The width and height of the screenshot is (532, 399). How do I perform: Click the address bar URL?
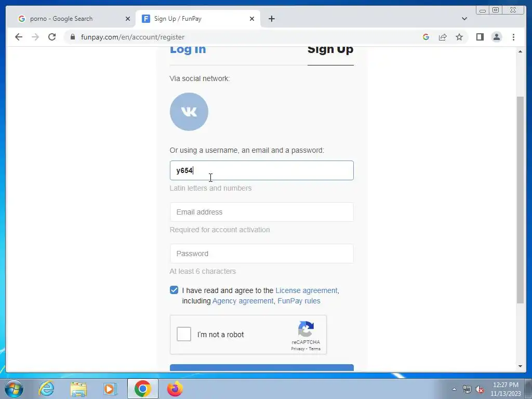click(x=132, y=37)
